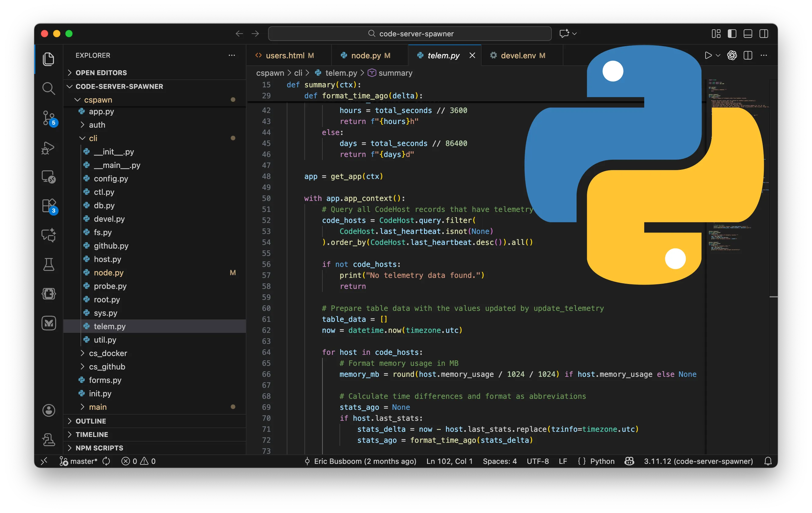
Task: Click the code-server-spawner command center search box
Action: coord(409,33)
